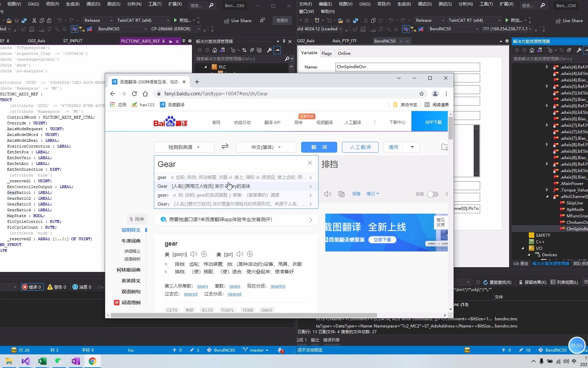Click swap languages arrows on Baidu Translate

tap(225, 147)
